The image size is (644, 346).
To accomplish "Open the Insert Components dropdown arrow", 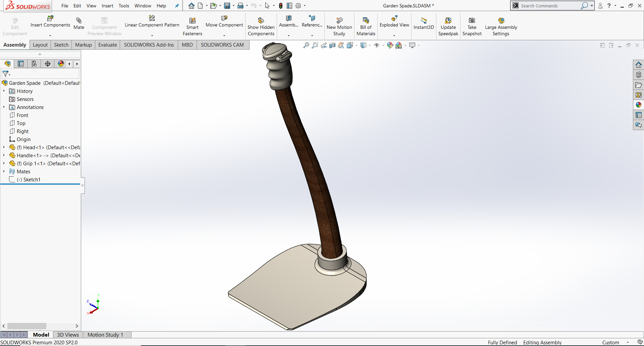I will click(50, 36).
